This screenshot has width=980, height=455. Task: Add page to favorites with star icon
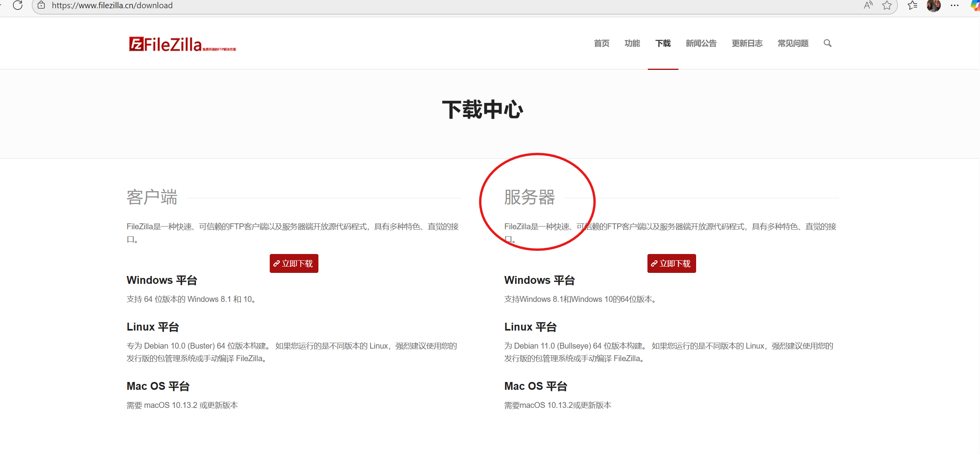887,5
